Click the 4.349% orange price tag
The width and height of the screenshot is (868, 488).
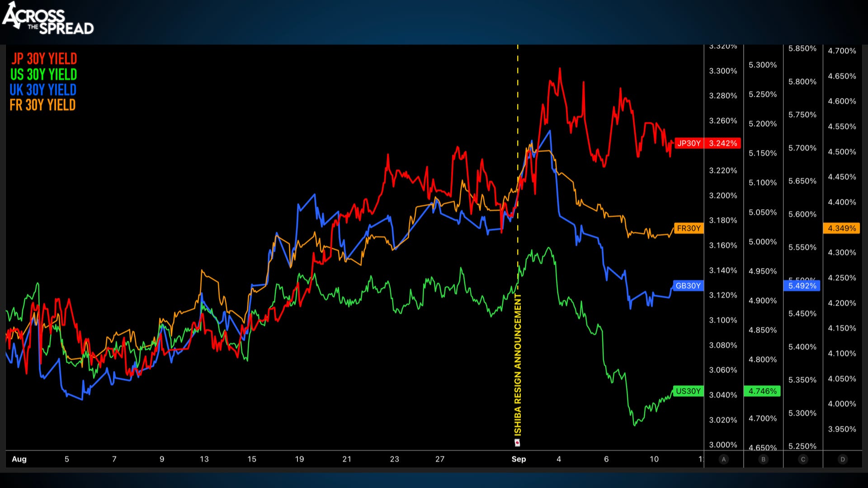click(842, 228)
